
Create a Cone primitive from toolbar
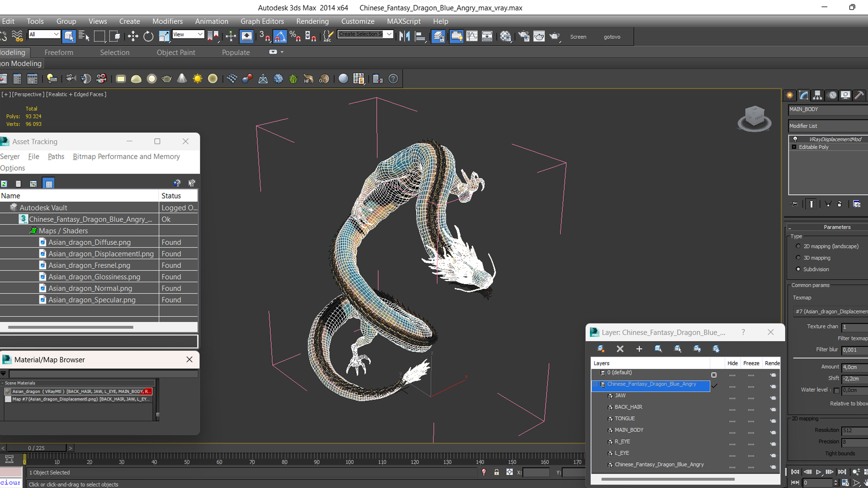182,79
